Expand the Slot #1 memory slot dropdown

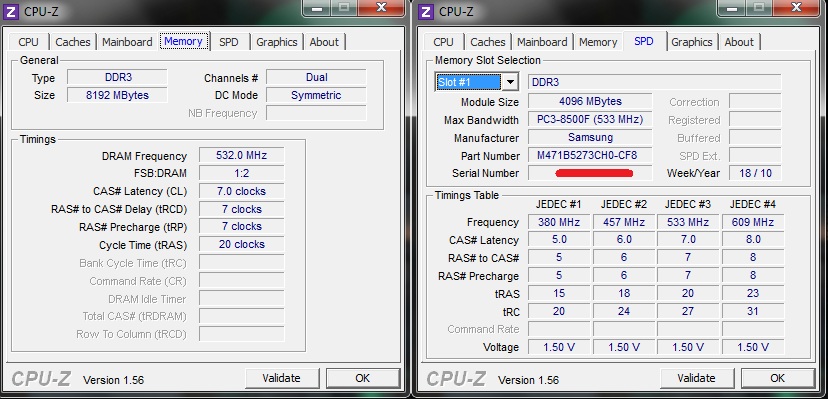[510, 82]
